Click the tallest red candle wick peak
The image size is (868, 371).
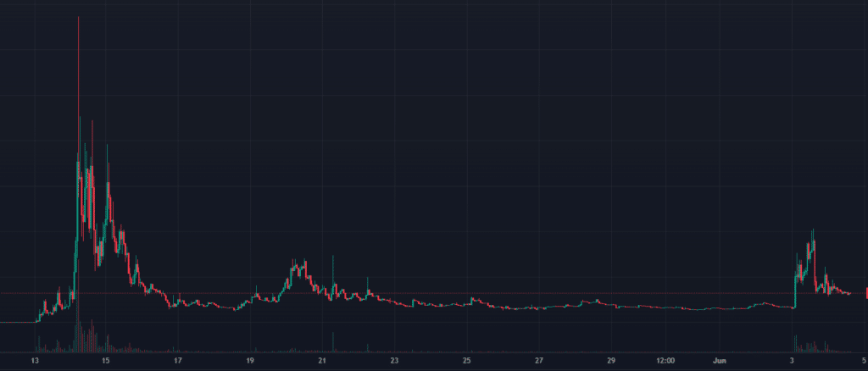point(78,19)
